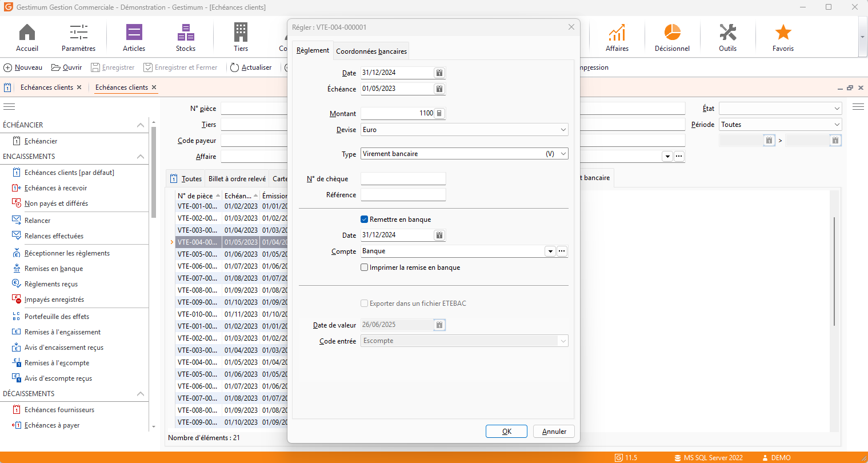Viewport: 868px width, 463px height.
Task: Open the Articles module icon
Action: [x=134, y=38]
